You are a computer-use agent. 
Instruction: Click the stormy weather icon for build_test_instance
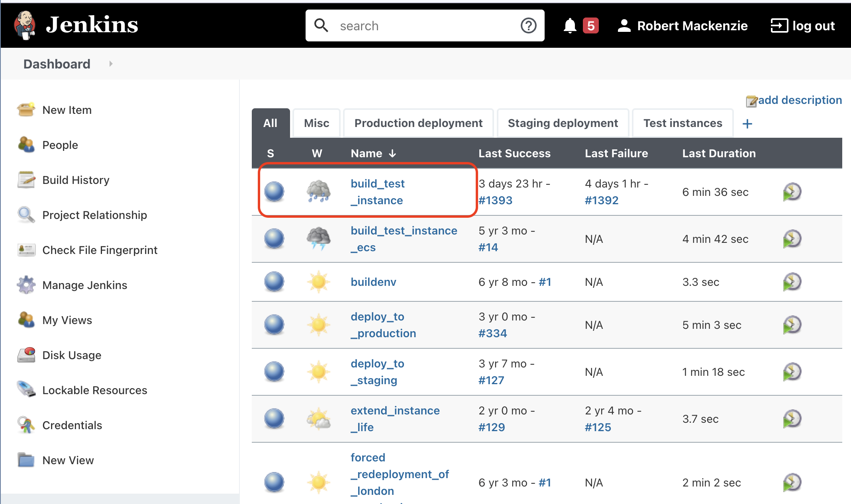click(x=318, y=192)
